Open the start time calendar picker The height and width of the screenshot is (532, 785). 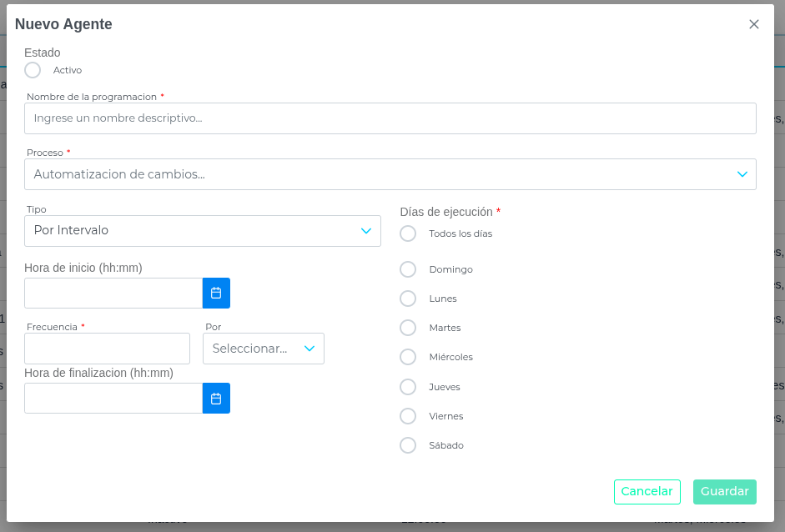pyautogui.click(x=216, y=294)
